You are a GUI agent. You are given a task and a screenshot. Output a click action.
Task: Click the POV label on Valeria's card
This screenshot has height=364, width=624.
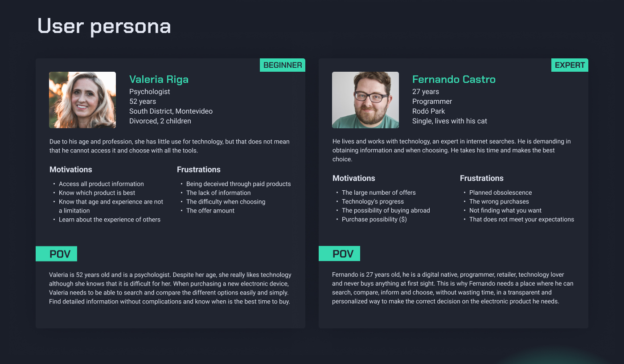56,254
